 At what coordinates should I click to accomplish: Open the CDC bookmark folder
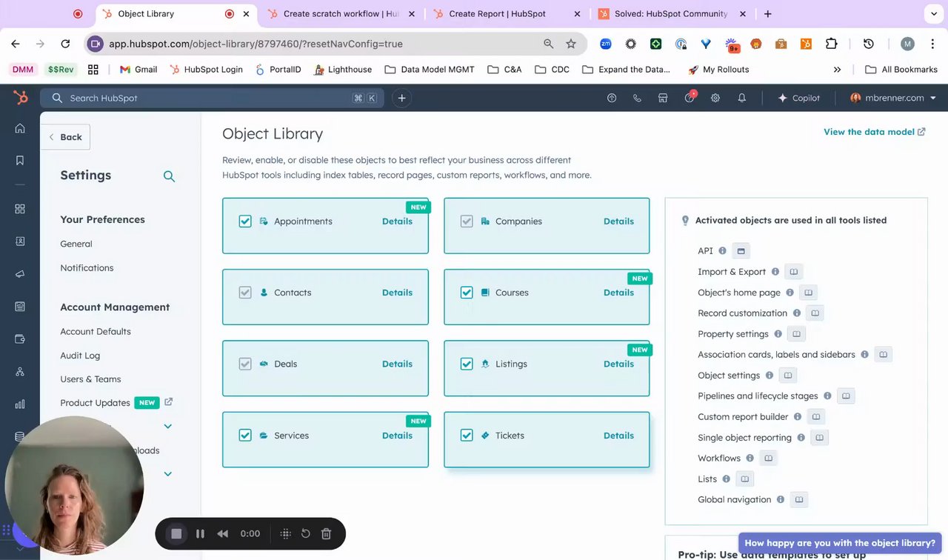(x=551, y=70)
